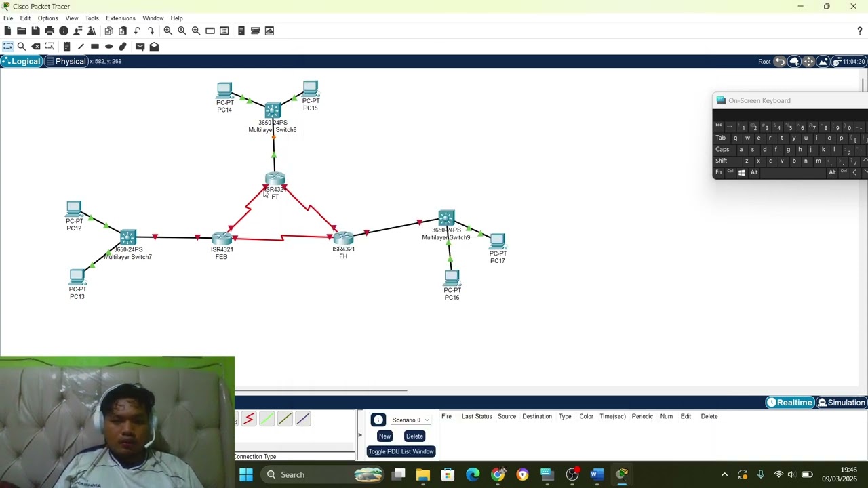Reset the zoom level
Image resolution: width=868 pixels, height=488 pixels.
point(182,30)
